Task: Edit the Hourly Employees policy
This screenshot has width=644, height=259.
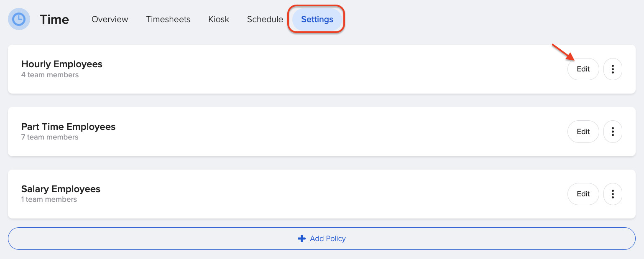Action: point(583,69)
